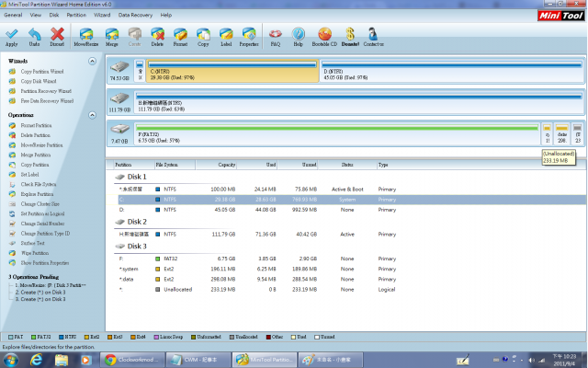Select the *:system Ext2 row
This screenshot has height=368, width=588.
[x=352, y=269]
